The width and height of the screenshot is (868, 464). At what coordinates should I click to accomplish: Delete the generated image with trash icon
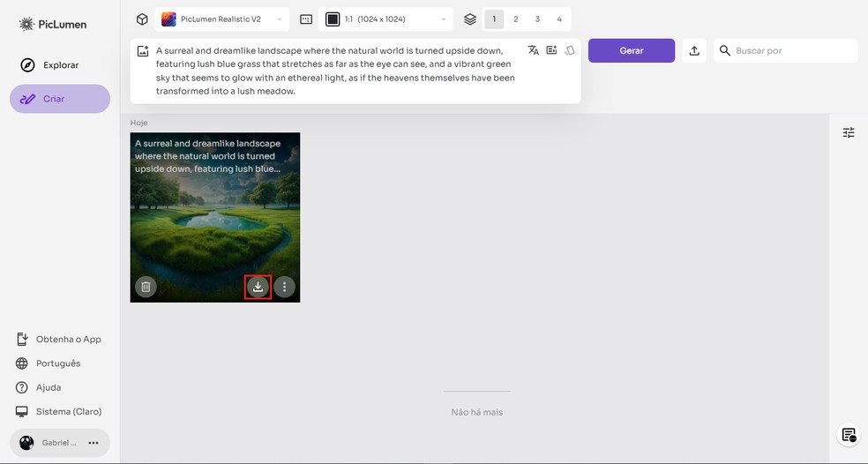(x=146, y=287)
